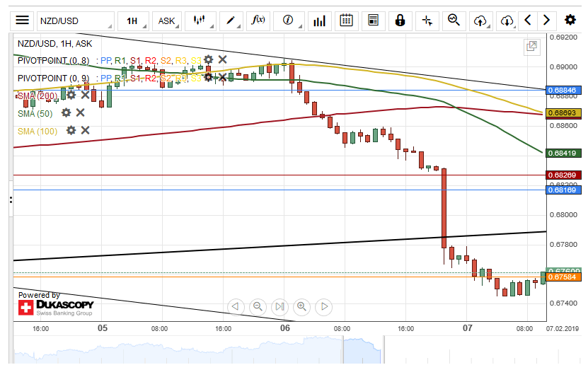Step the chart back with the left triangle

point(236,307)
